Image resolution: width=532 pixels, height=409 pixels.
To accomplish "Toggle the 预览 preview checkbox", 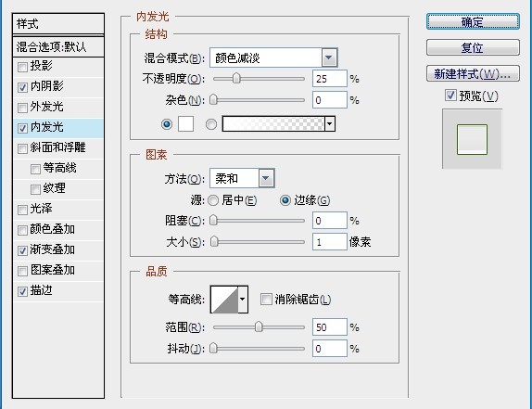I will (x=450, y=95).
